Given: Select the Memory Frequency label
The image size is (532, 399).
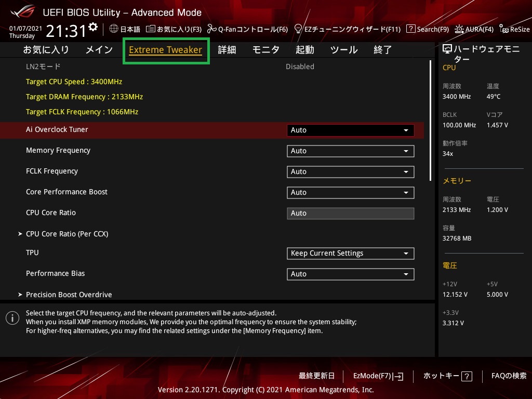Looking at the screenshot, I should click(58, 150).
